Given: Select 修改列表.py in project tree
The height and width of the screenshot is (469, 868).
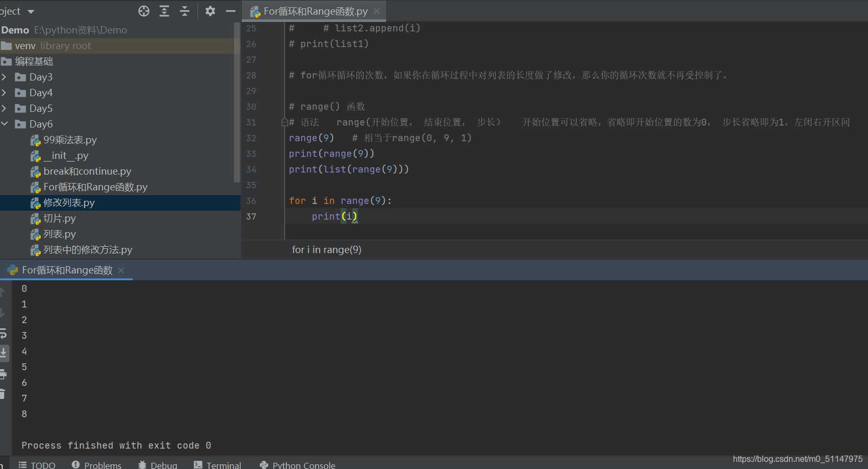Looking at the screenshot, I should coord(69,203).
